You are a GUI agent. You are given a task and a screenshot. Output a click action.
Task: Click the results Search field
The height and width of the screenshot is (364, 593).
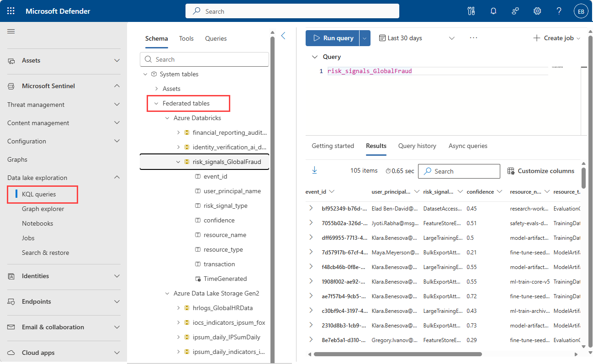(459, 171)
